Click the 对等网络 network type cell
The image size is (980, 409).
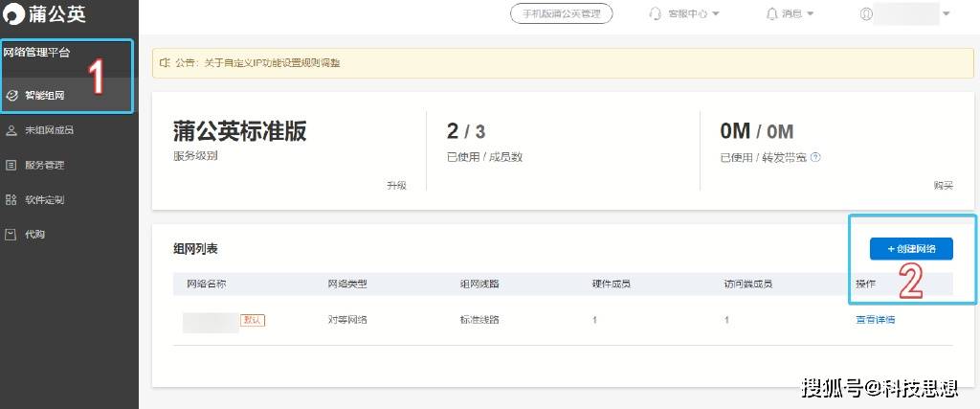pyautogui.click(x=347, y=320)
